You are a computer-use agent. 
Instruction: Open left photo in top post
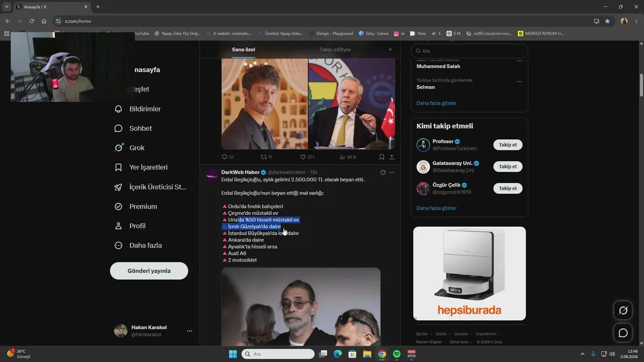coord(265,104)
